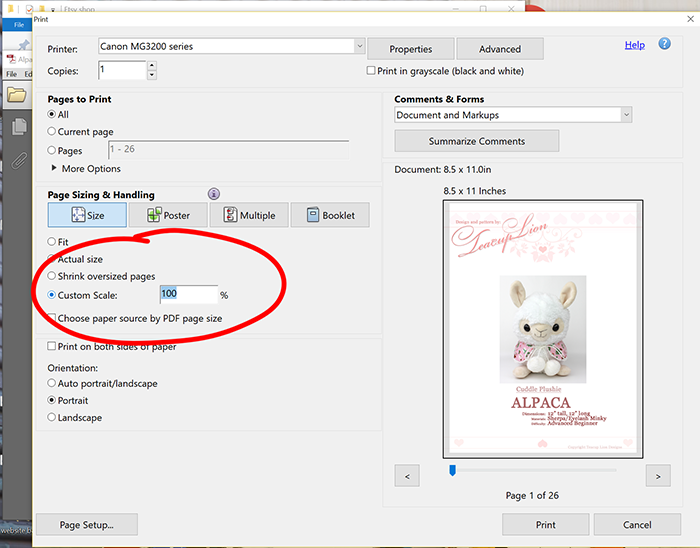The width and height of the screenshot is (700, 548).
Task: Select Auto portrait/landscape orientation
Action: (52, 383)
